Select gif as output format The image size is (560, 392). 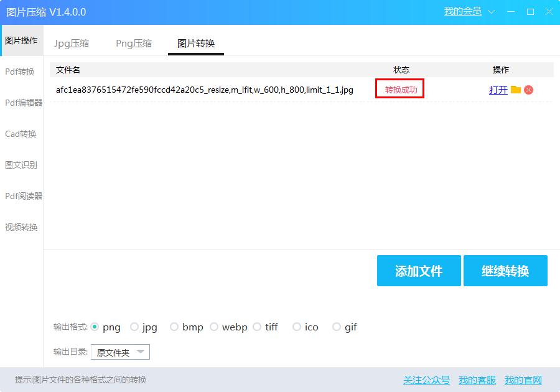[x=336, y=327]
